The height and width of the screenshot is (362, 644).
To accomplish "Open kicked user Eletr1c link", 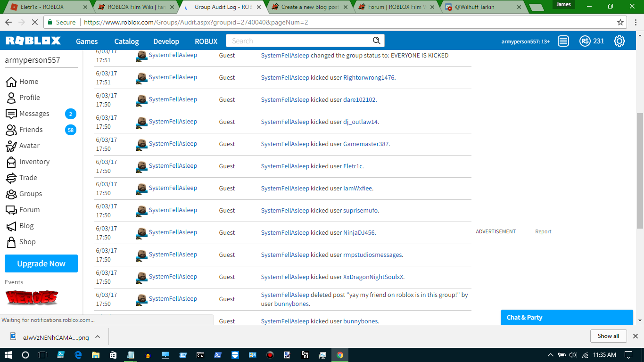I will tap(353, 166).
